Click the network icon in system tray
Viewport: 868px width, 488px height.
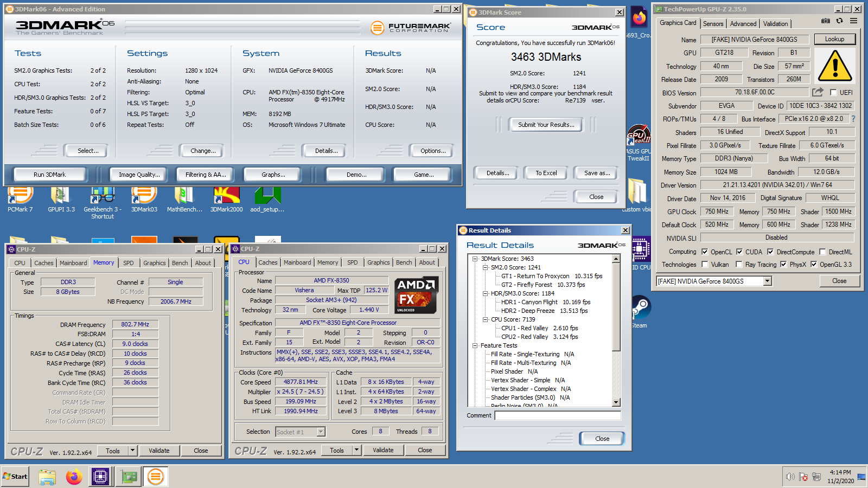tap(816, 477)
